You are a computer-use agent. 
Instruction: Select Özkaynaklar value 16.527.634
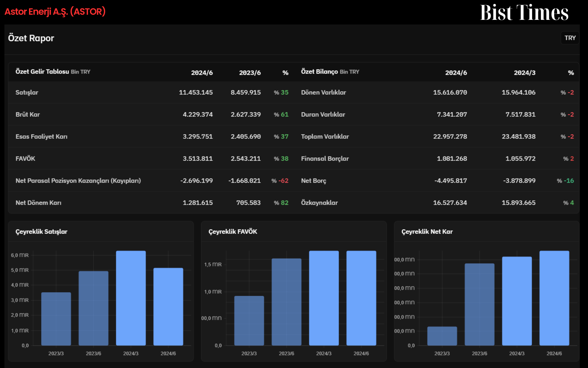[x=450, y=203]
